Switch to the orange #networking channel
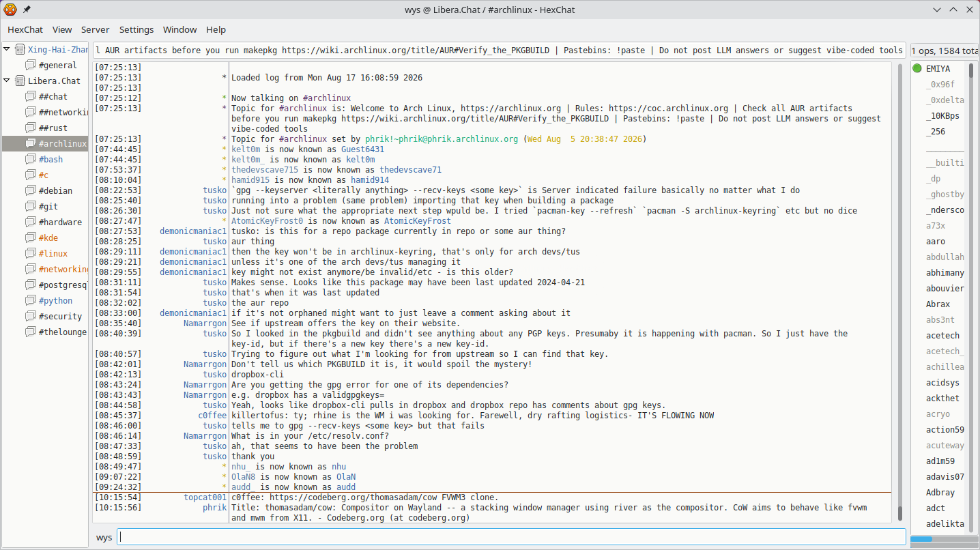This screenshot has height=550, width=980. 45,269
